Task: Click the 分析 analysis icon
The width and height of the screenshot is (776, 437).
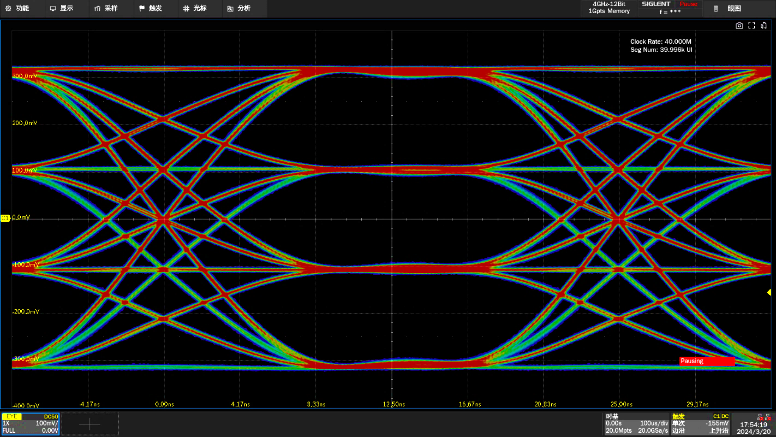Action: (x=232, y=7)
